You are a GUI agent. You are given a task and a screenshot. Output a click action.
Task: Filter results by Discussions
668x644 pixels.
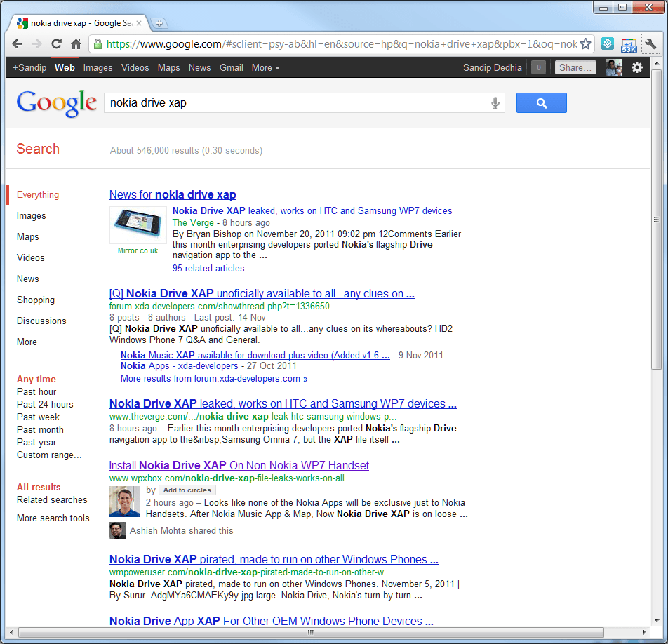click(42, 321)
